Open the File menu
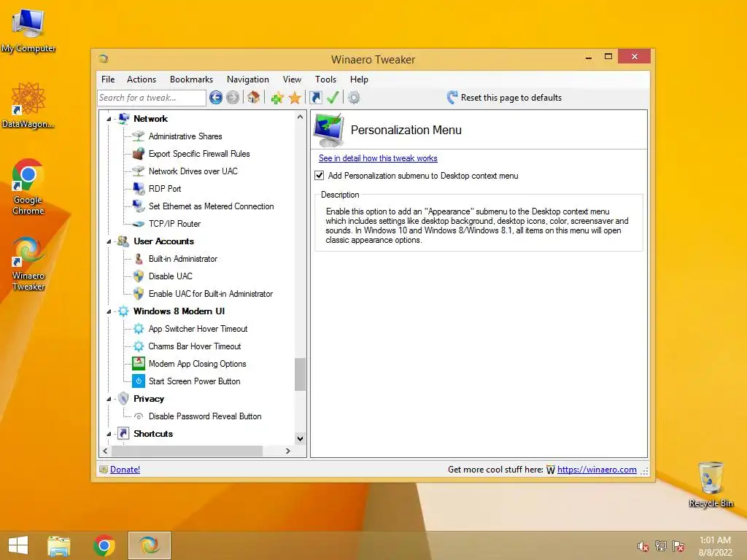Image resolution: width=747 pixels, height=560 pixels. pos(108,79)
